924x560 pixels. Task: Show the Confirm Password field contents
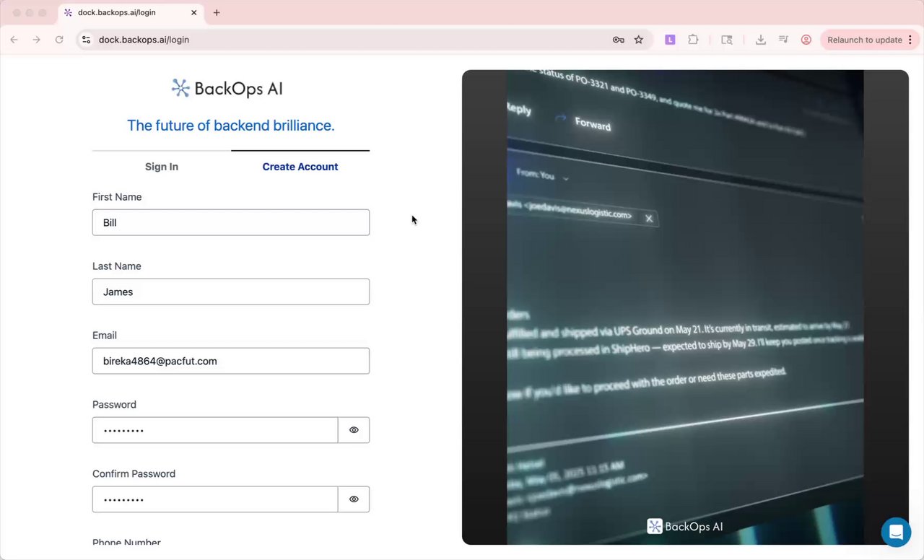[354, 499]
